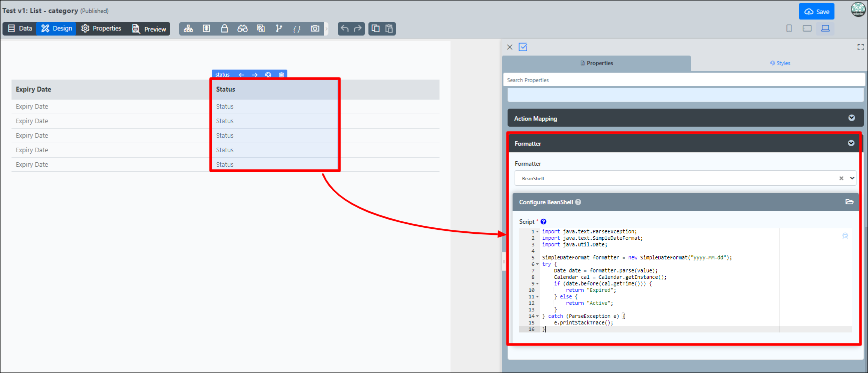Expand properties panel to fullscreen
Screen dimensions: 868x373
point(860,47)
